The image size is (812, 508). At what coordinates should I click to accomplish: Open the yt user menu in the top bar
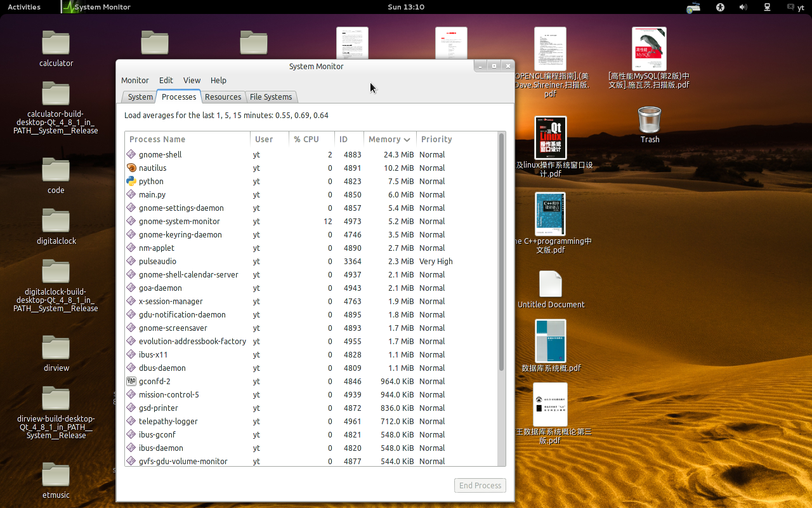tap(796, 7)
